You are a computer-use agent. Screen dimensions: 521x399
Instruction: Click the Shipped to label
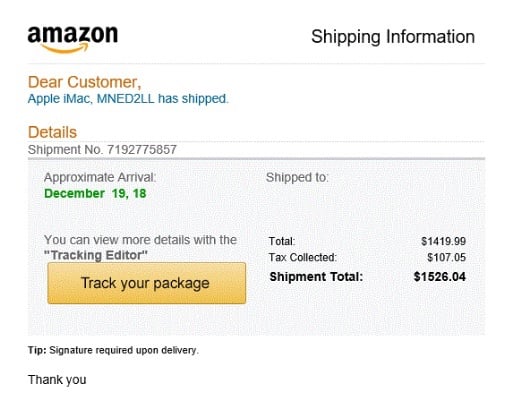(x=297, y=178)
